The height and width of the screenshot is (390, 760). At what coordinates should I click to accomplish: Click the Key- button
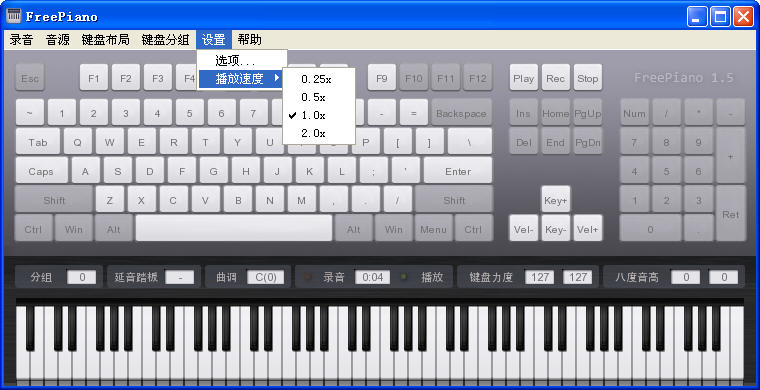pyautogui.click(x=555, y=228)
